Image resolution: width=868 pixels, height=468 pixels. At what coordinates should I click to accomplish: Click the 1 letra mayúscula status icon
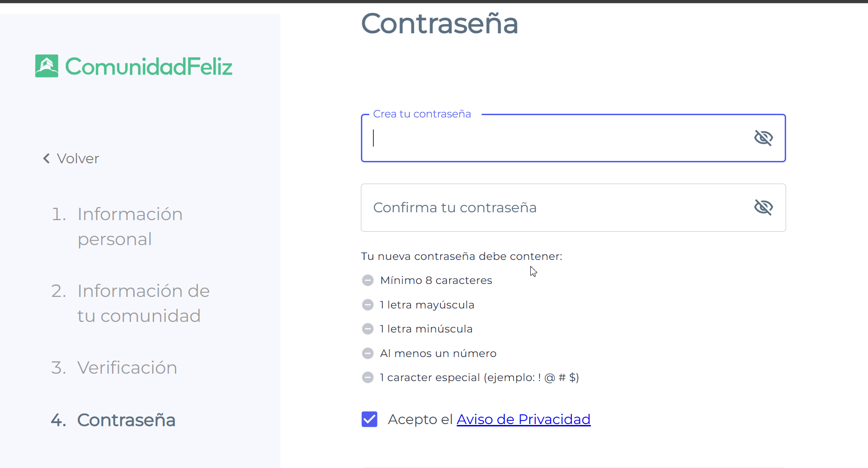(368, 305)
